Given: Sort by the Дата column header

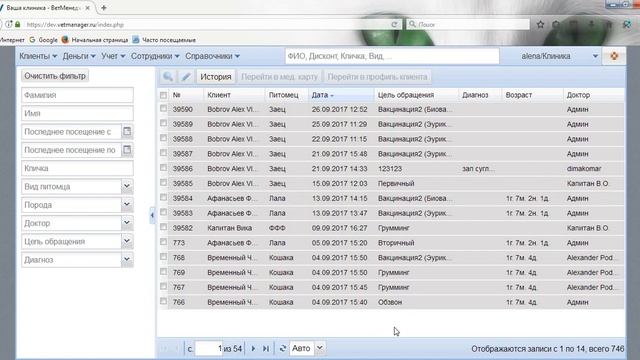Looking at the screenshot, I should [341, 95].
